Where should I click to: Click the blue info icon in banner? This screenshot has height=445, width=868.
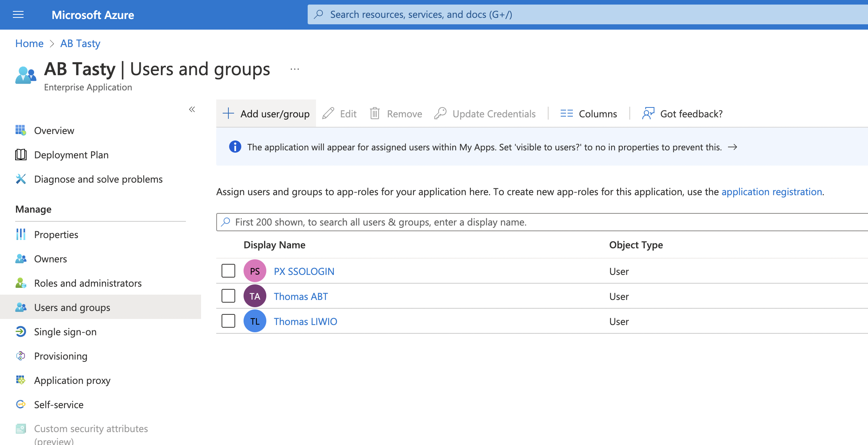(x=235, y=147)
